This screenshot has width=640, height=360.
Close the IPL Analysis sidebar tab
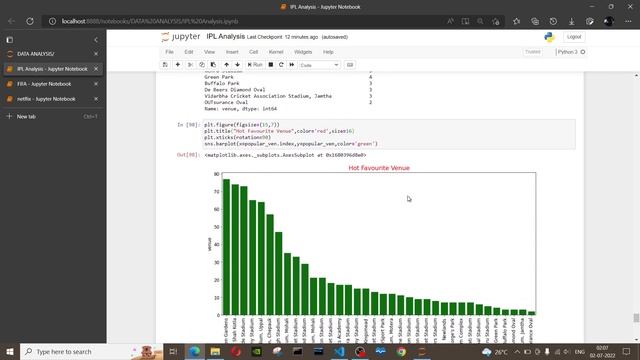point(96,69)
